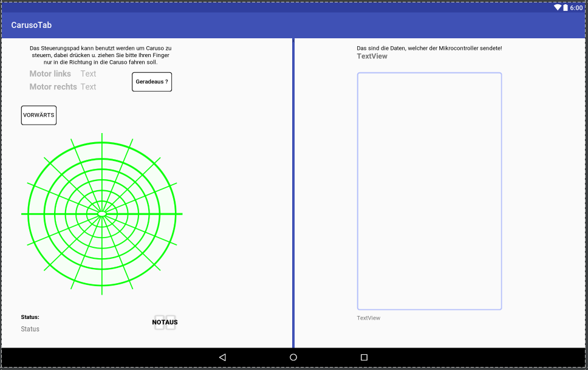
Task: Tap the gray Status value text
Action: [30, 329]
